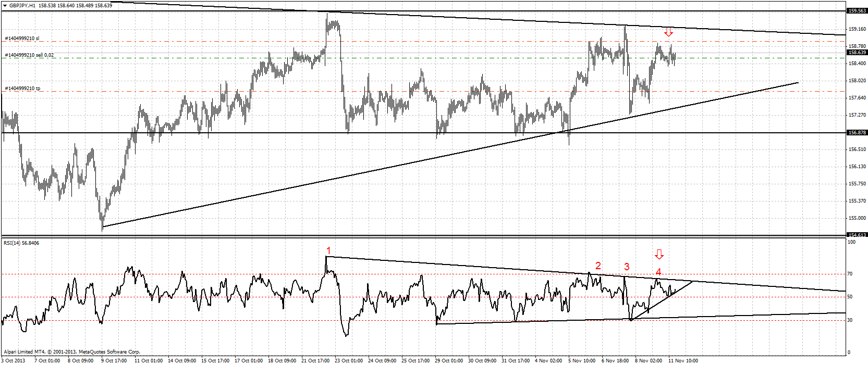Click the 25 Oct 17:00 time label
Screen dimensions: 868x365
pyautogui.click(x=415, y=361)
